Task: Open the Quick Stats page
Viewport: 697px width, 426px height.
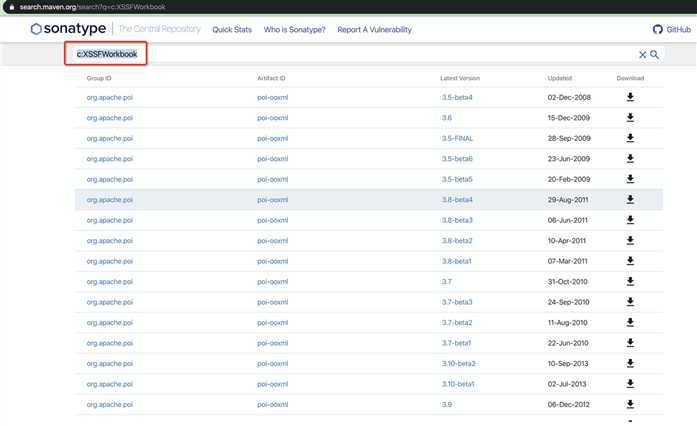Action: [x=232, y=29]
